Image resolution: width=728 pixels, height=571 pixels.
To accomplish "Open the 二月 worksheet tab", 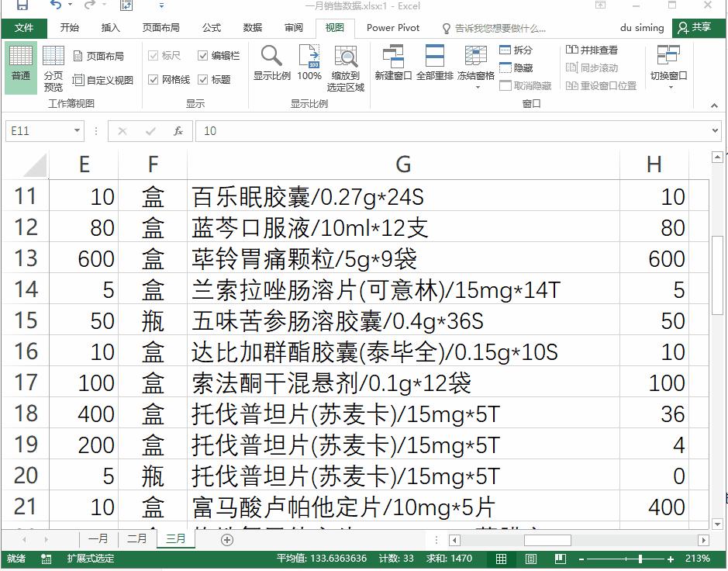I will [136, 538].
